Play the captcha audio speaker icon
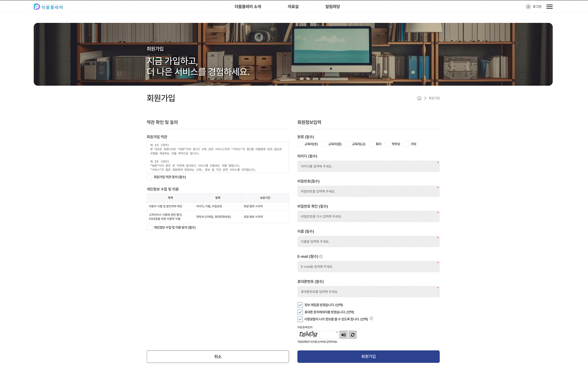This screenshot has height=370, width=588. [343, 335]
